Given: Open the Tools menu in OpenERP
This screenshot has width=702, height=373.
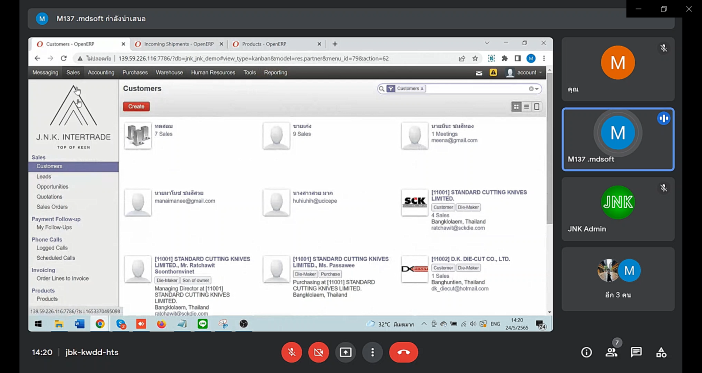Looking at the screenshot, I should pyautogui.click(x=250, y=73).
